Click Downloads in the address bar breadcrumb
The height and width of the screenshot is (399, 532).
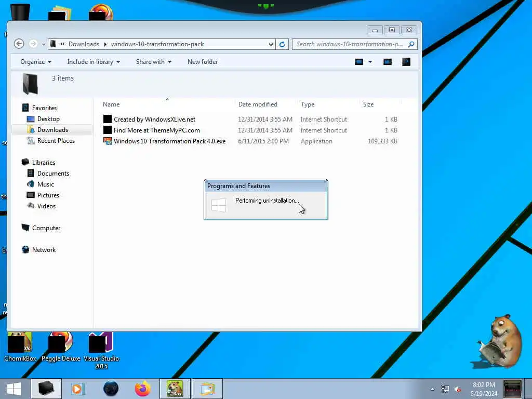pos(84,44)
